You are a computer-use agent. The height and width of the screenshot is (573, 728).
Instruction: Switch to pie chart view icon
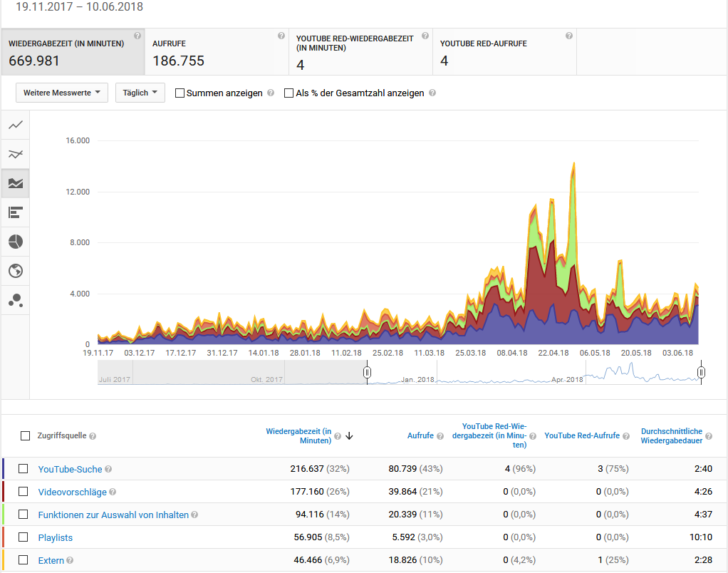[x=16, y=242]
